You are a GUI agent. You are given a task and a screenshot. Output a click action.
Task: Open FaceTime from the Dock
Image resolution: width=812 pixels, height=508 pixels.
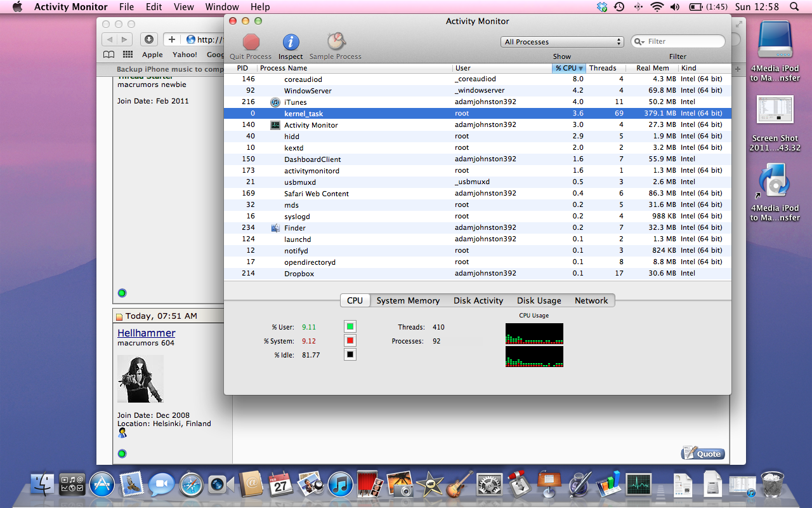221,485
